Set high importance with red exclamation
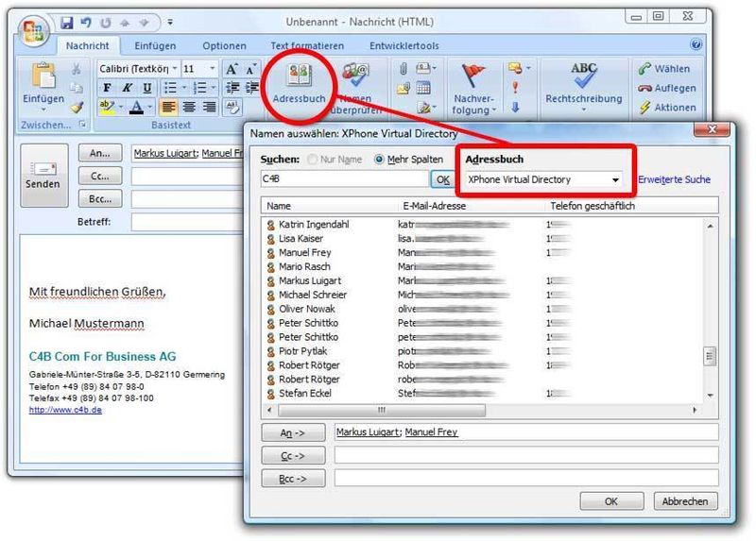Viewport: 756px width, 541px height. point(515,88)
